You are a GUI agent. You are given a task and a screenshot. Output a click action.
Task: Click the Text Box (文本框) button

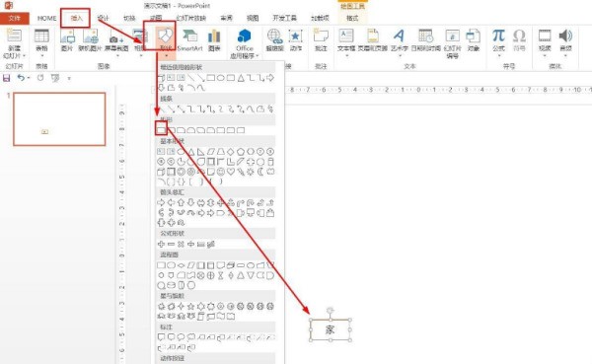click(x=346, y=42)
